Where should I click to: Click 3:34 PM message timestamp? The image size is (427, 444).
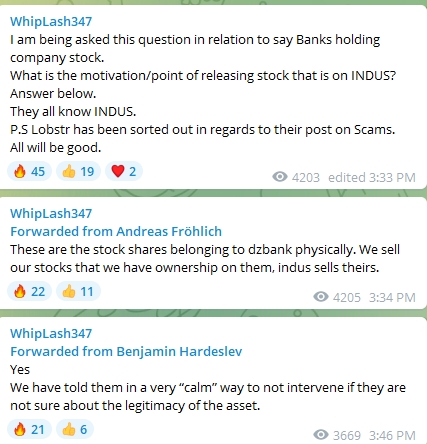(392, 297)
